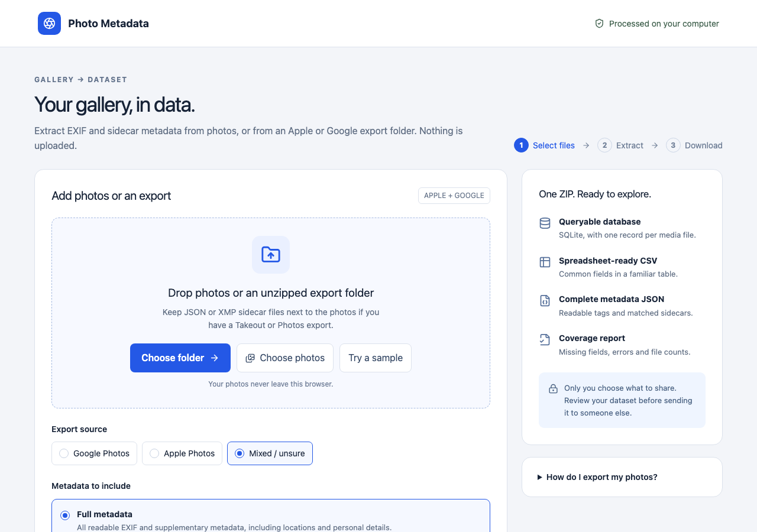Click the shield icon beside 'Processed on your computer'
The height and width of the screenshot is (532, 757).
point(599,24)
